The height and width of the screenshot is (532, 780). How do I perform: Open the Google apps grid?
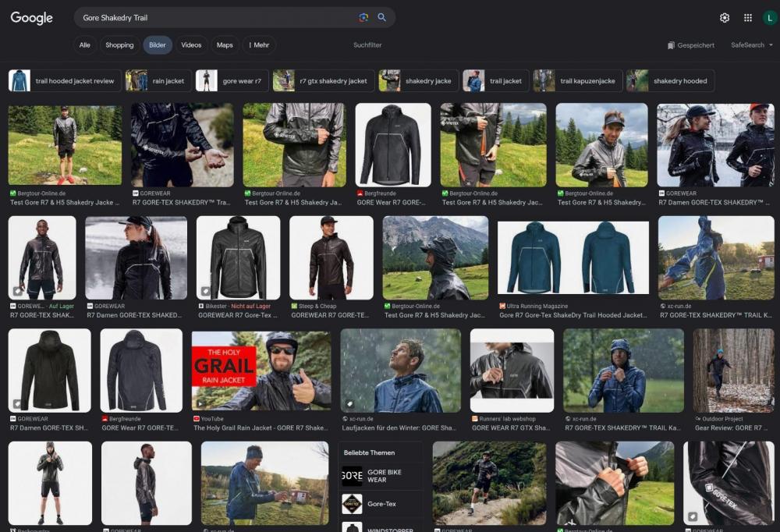[x=748, y=18]
